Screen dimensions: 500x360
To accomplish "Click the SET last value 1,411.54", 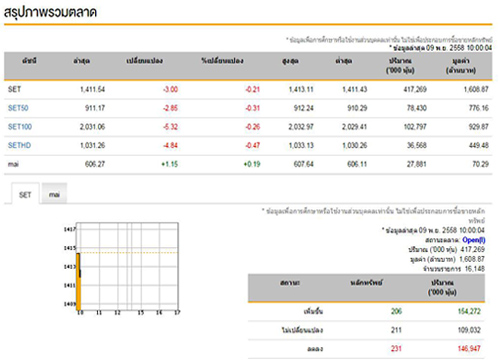I will pyautogui.click(x=92, y=89).
